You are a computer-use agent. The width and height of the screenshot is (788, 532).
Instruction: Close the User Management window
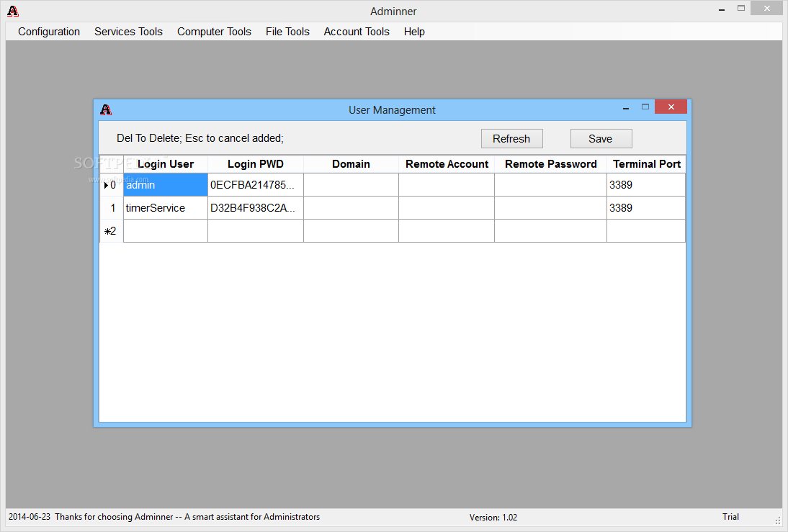(x=671, y=107)
